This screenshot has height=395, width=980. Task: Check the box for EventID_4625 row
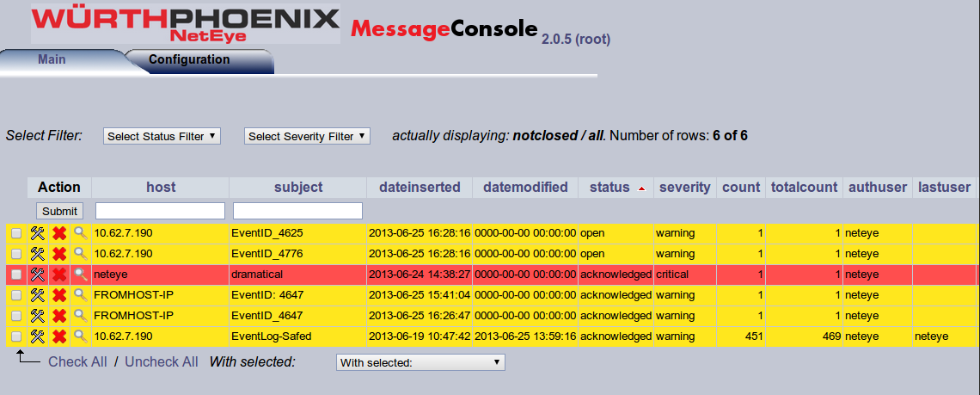[x=16, y=233]
